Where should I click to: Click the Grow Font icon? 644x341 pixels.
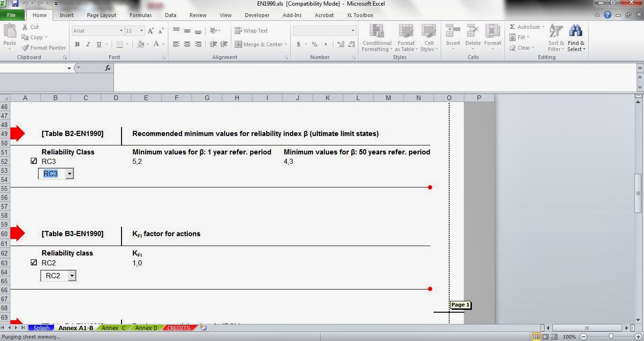point(151,31)
